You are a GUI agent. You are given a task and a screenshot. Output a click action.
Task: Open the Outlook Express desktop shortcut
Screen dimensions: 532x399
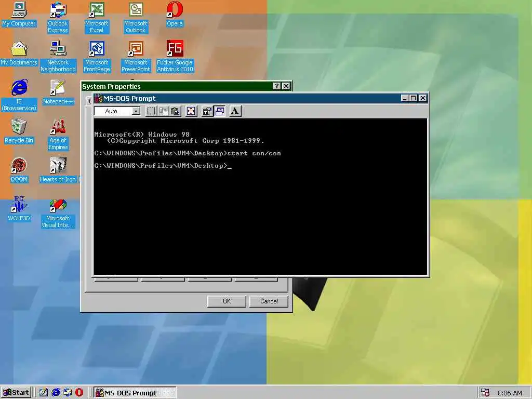[x=58, y=17]
